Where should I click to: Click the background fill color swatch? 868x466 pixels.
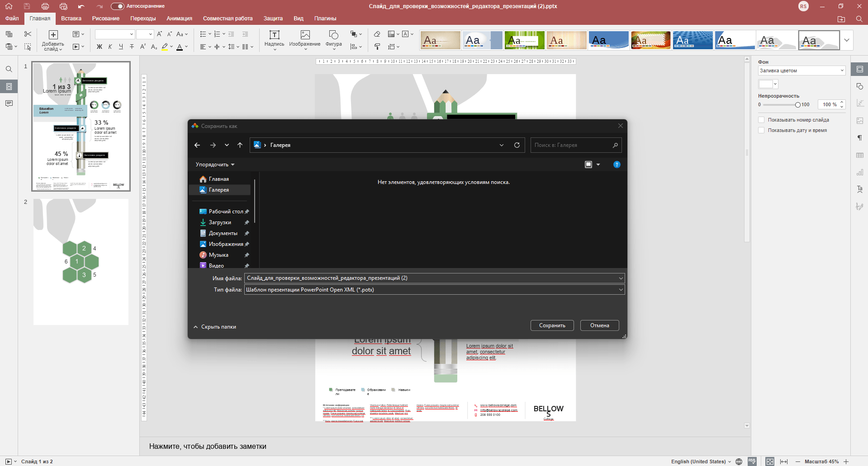point(765,84)
